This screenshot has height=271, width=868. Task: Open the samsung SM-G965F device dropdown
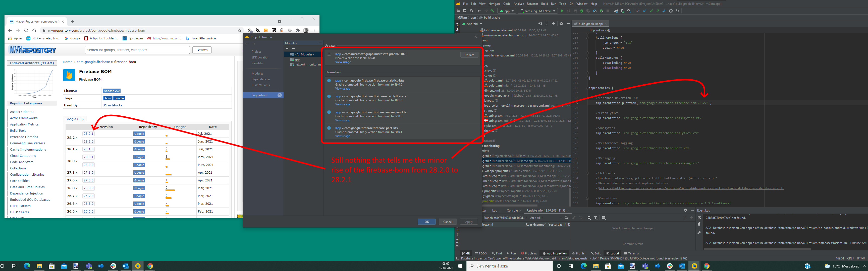[x=538, y=11]
